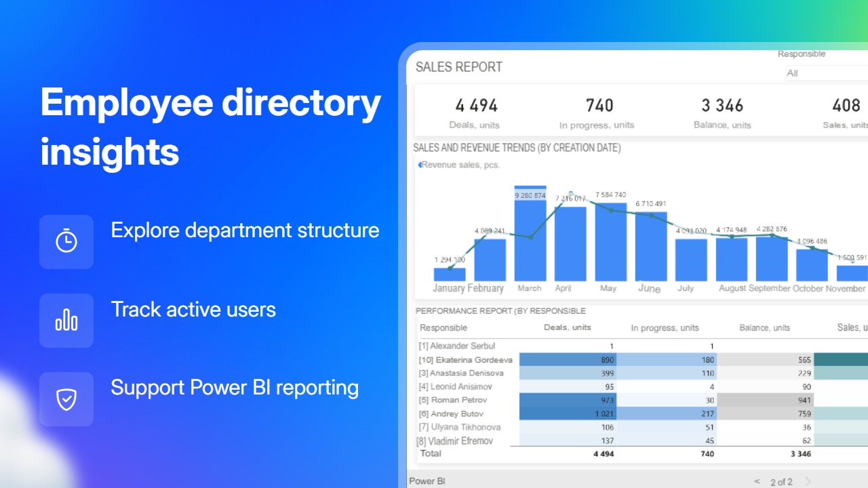The width and height of the screenshot is (868, 488).
Task: Go to the previous report page arrow
Action: (x=757, y=481)
